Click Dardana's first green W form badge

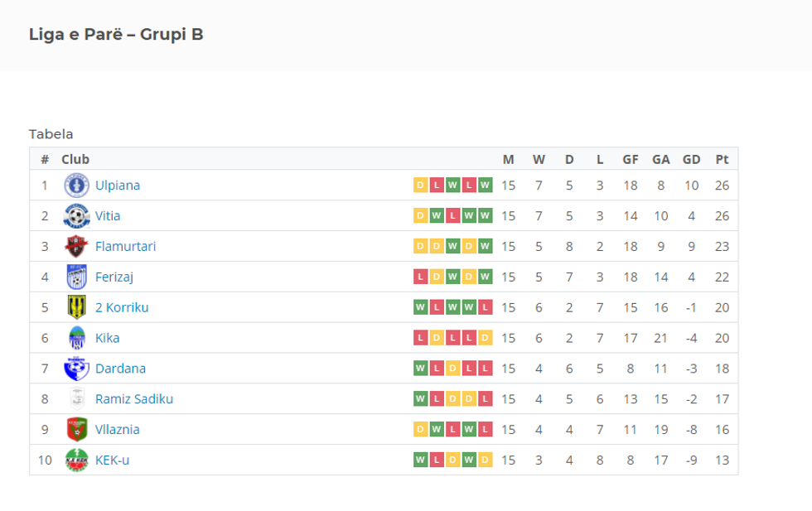click(421, 369)
